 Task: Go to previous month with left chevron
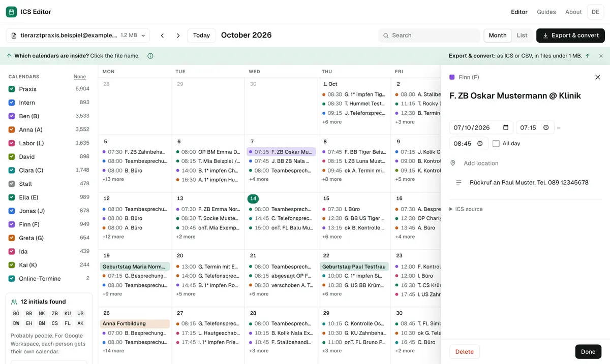pyautogui.click(x=162, y=36)
